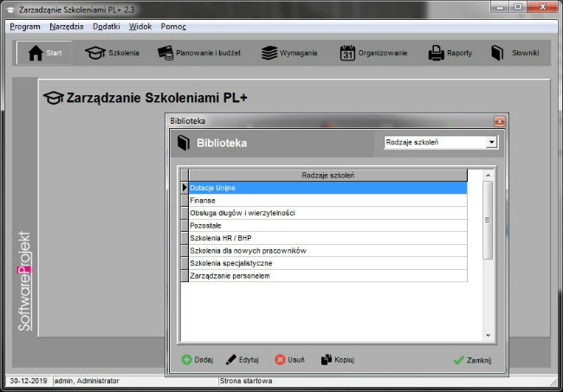
Task: Open the Narzędzia menu
Action: pyautogui.click(x=67, y=27)
